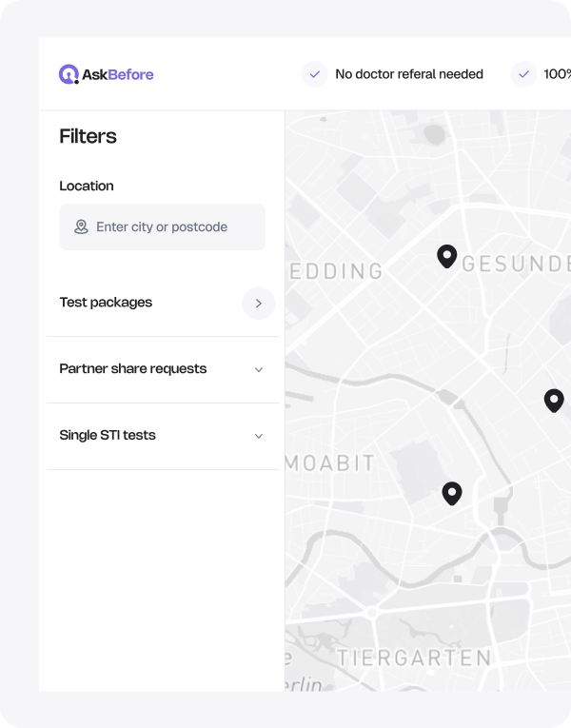Click the Partner share requests label
The height and width of the screenshot is (728, 571).
point(132,369)
